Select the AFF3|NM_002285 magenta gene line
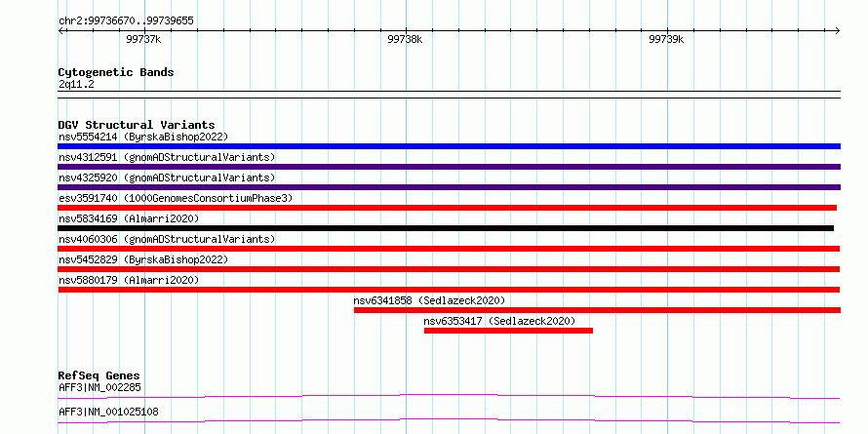This screenshot has width=868, height=434. (449, 396)
